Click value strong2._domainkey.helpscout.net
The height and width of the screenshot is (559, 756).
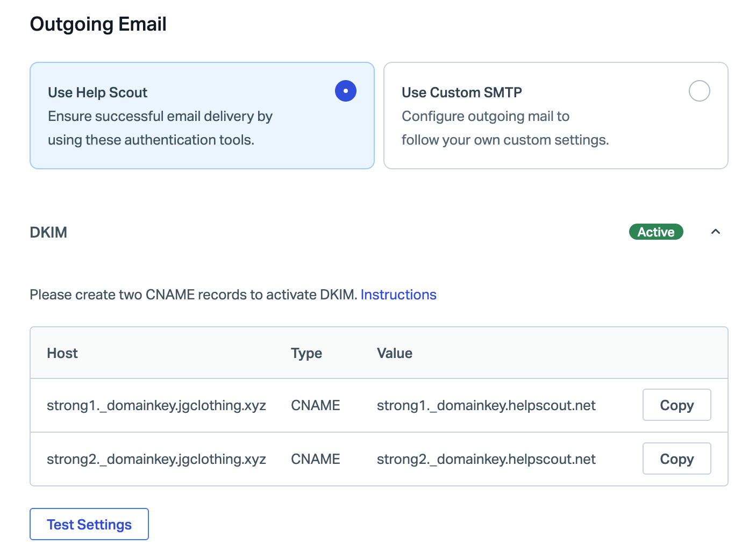tap(486, 459)
